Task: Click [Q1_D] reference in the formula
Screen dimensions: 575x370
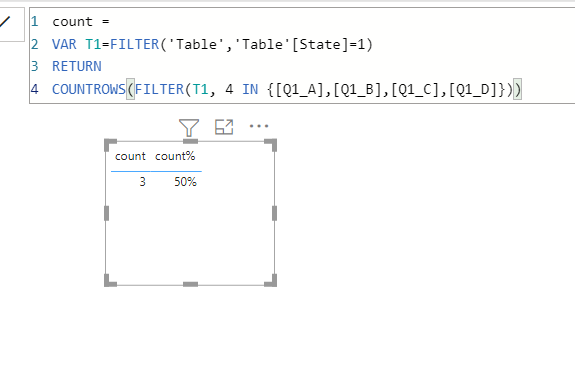Action: pos(473,89)
